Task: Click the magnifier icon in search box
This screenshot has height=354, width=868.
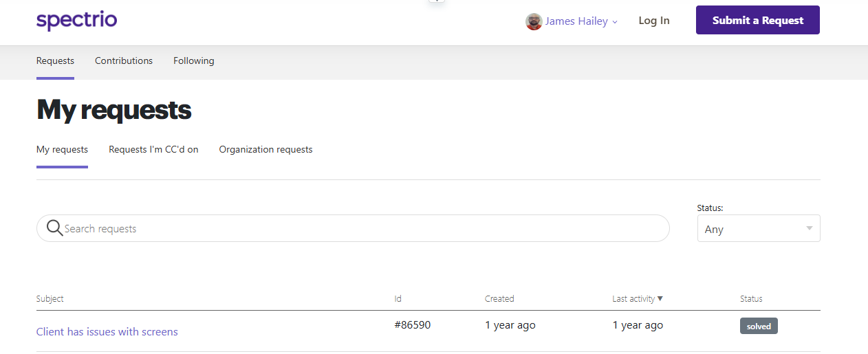Action: (x=54, y=228)
